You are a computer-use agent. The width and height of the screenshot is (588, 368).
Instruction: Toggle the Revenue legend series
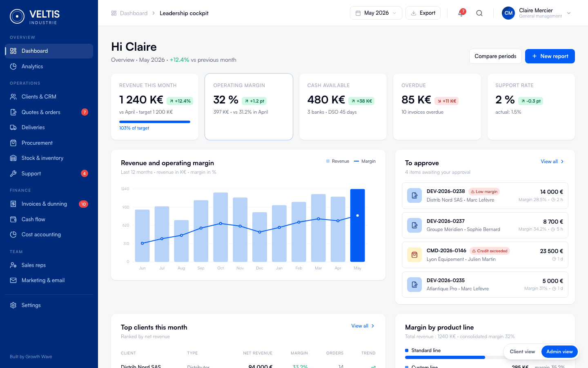[x=338, y=161]
